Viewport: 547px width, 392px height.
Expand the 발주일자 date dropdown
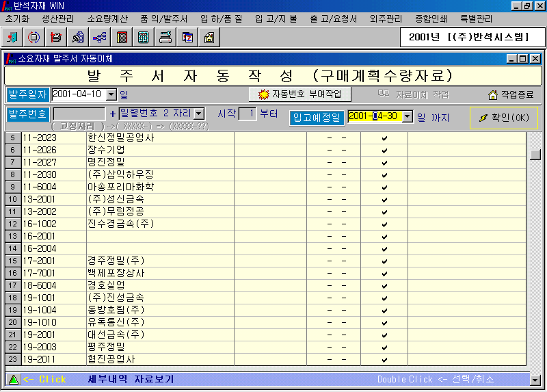point(112,94)
